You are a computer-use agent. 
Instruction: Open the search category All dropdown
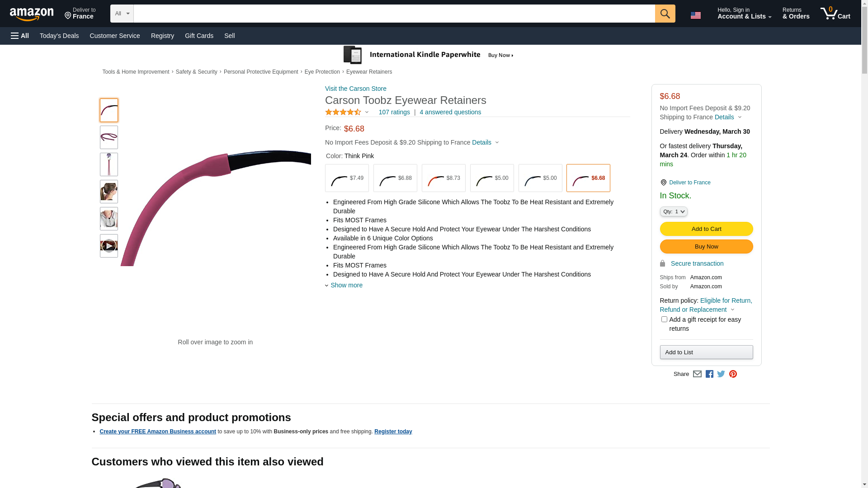[122, 14]
